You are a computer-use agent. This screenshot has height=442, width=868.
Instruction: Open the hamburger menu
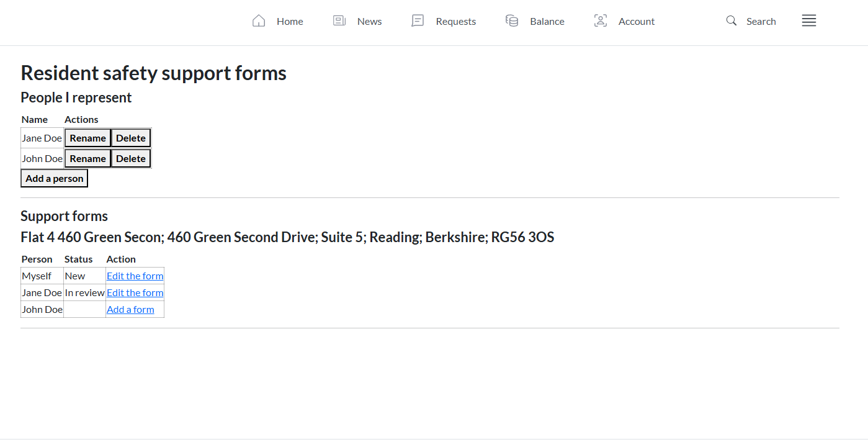(809, 21)
